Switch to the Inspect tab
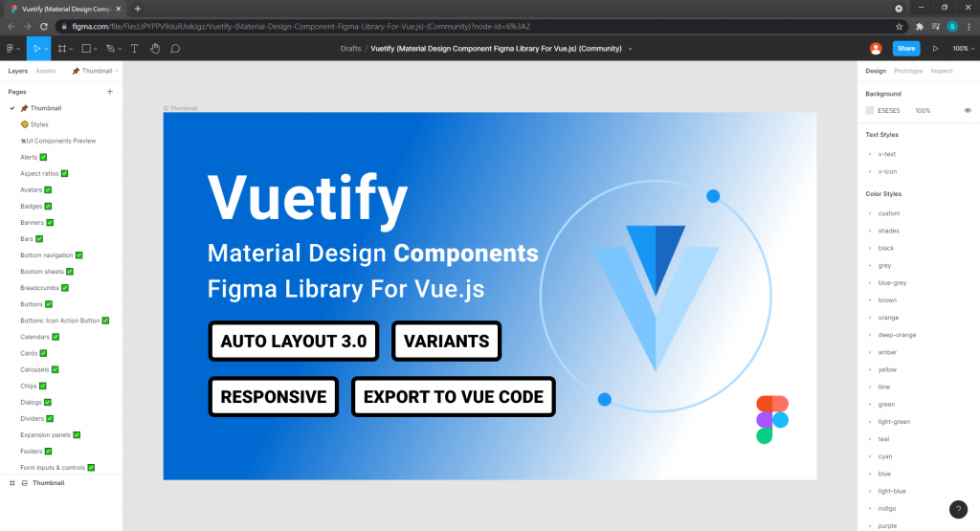980x531 pixels. 942,71
